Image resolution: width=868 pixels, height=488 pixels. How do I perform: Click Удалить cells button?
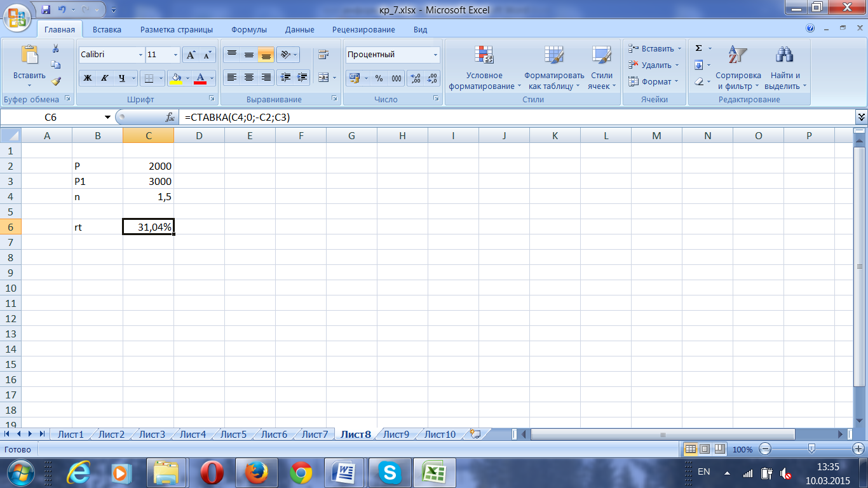(x=653, y=65)
